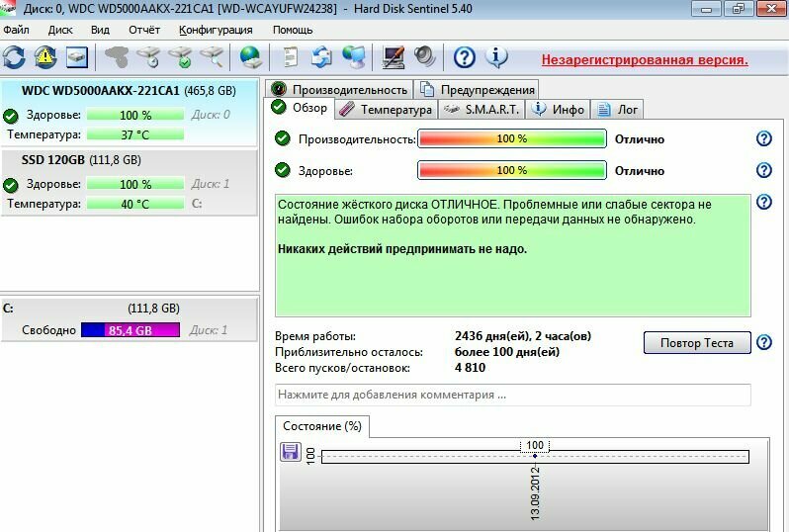
Task: Select the C: partition free space row
Action: pos(130,319)
